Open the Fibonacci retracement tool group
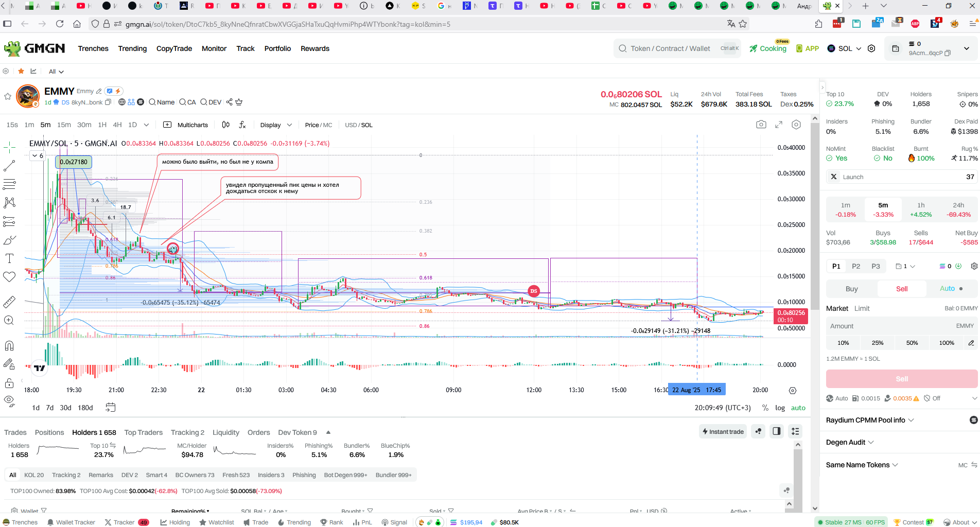This screenshot has width=980, height=527. 9,184
